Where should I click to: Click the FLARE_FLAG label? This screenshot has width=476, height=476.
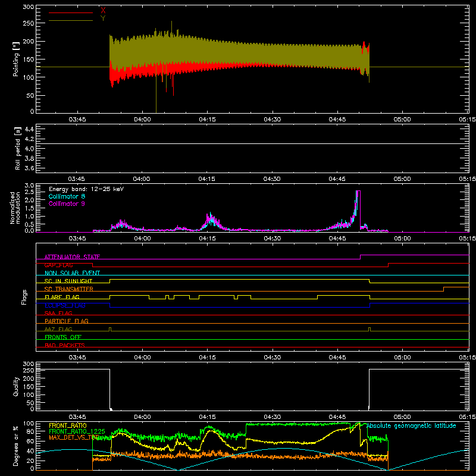62,297
